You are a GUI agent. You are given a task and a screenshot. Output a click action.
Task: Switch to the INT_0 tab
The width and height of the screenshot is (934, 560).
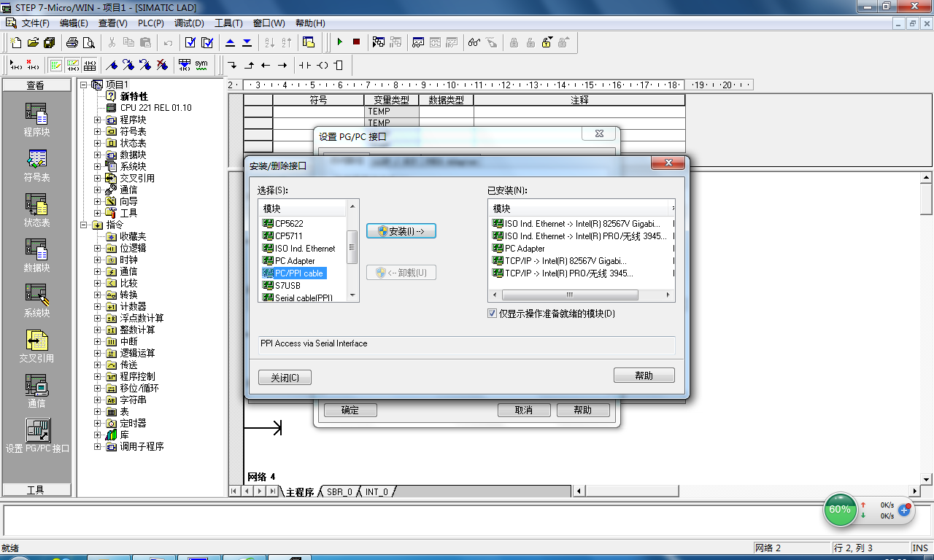377,492
